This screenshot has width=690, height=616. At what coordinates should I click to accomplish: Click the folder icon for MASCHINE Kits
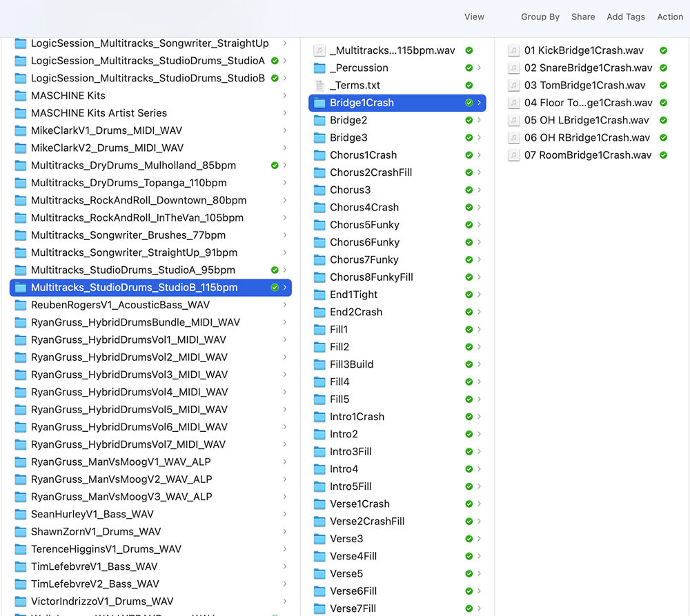coord(20,96)
